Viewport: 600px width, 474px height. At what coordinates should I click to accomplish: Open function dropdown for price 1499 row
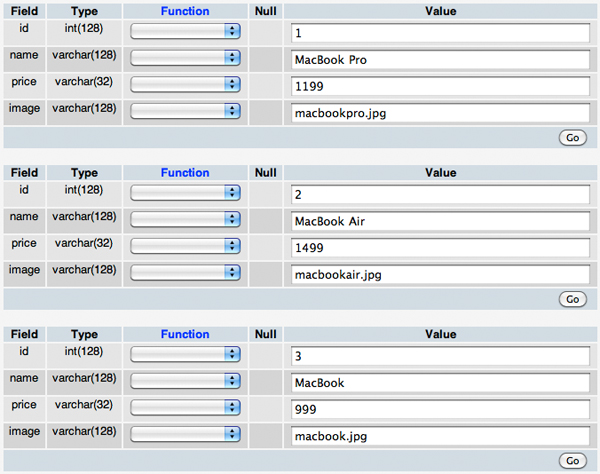[185, 246]
